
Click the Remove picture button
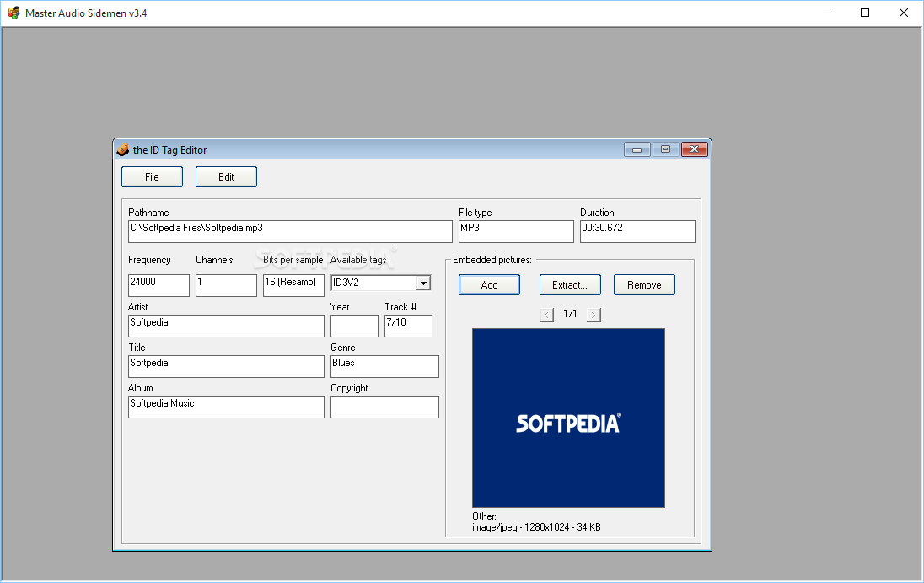point(644,284)
